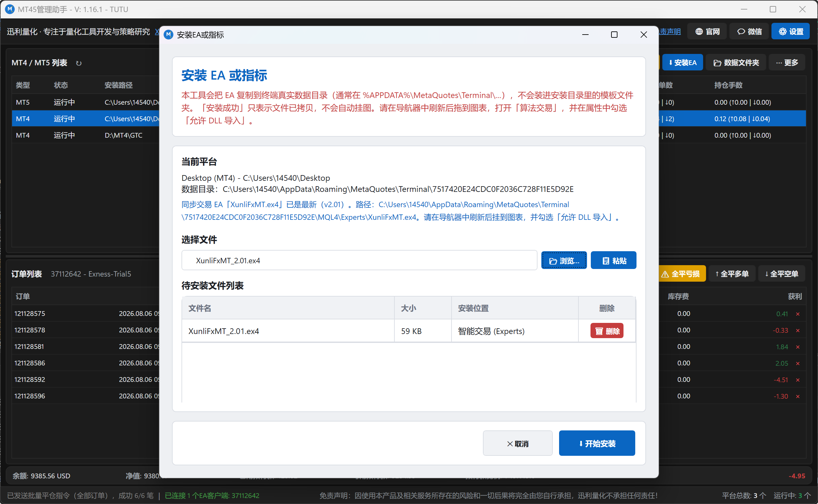Click the 安装EA button in the main toolbar
Screen dimensions: 818x504
tap(683, 63)
